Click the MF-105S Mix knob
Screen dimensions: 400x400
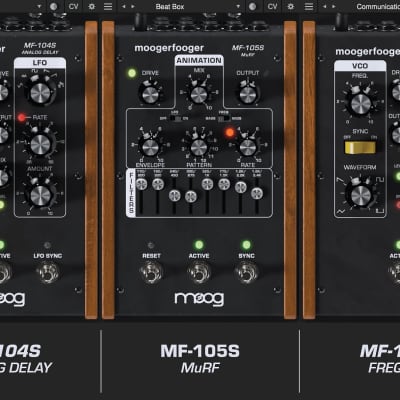coord(199,94)
